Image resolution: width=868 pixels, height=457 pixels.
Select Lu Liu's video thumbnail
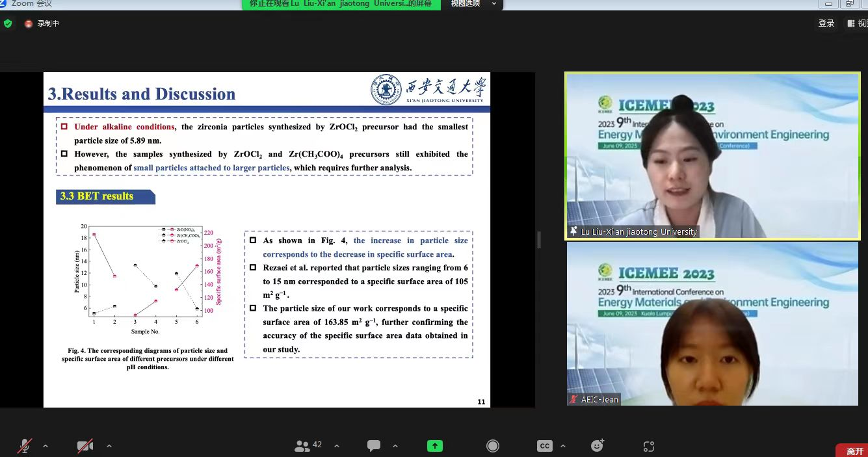point(712,156)
